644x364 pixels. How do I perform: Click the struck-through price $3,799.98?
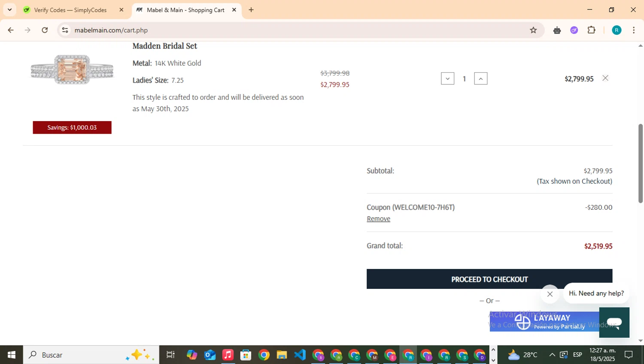335,73
